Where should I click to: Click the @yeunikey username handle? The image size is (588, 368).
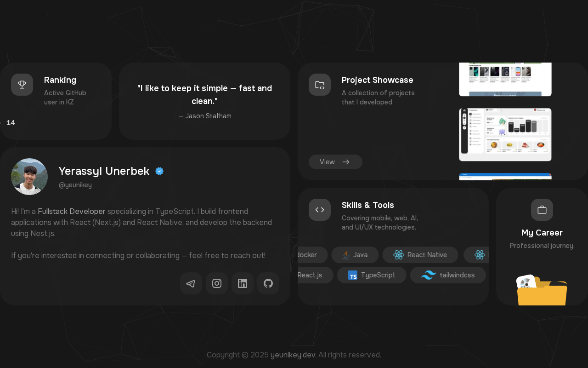75,185
